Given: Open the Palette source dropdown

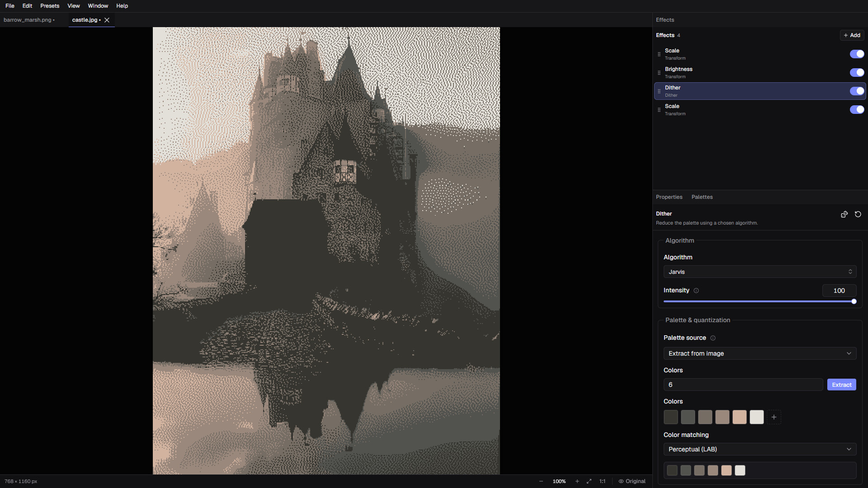Looking at the screenshot, I should point(759,353).
